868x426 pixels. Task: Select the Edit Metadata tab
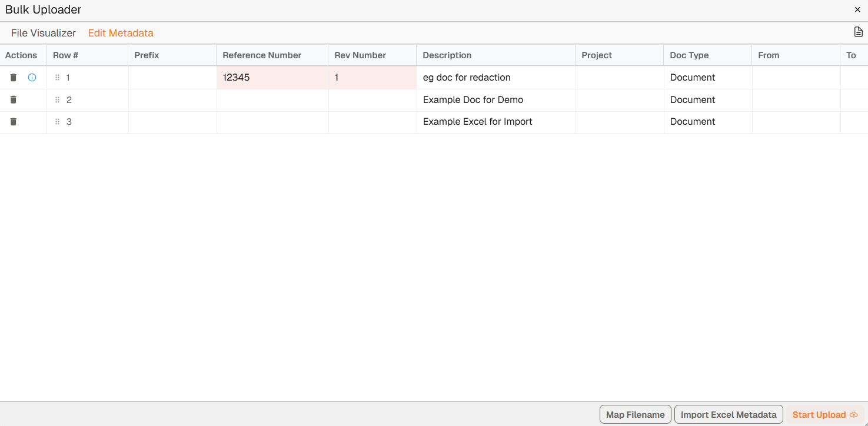(121, 34)
